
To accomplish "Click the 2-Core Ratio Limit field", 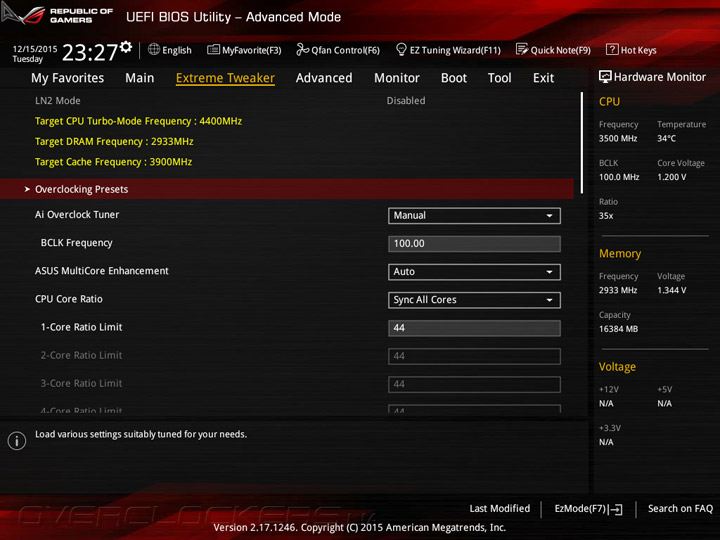I will 474,356.
